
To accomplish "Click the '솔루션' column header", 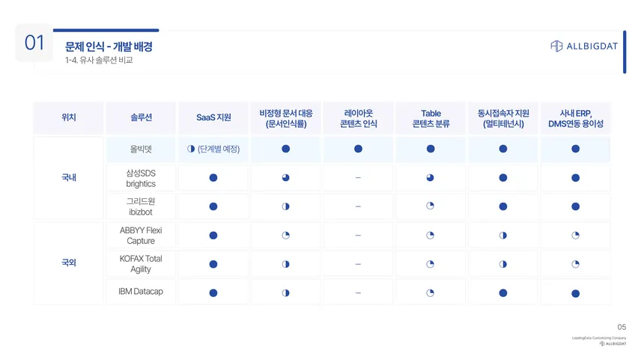I will 141,117.
